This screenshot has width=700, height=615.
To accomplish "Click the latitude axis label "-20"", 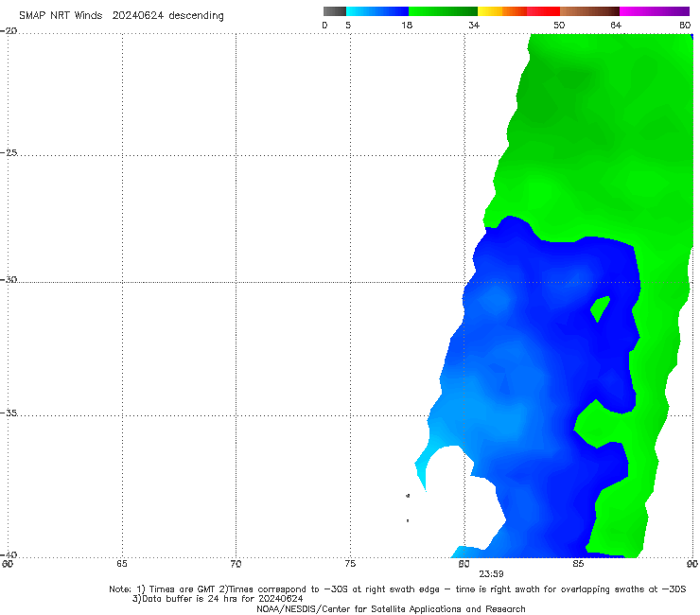I will (9, 30).
